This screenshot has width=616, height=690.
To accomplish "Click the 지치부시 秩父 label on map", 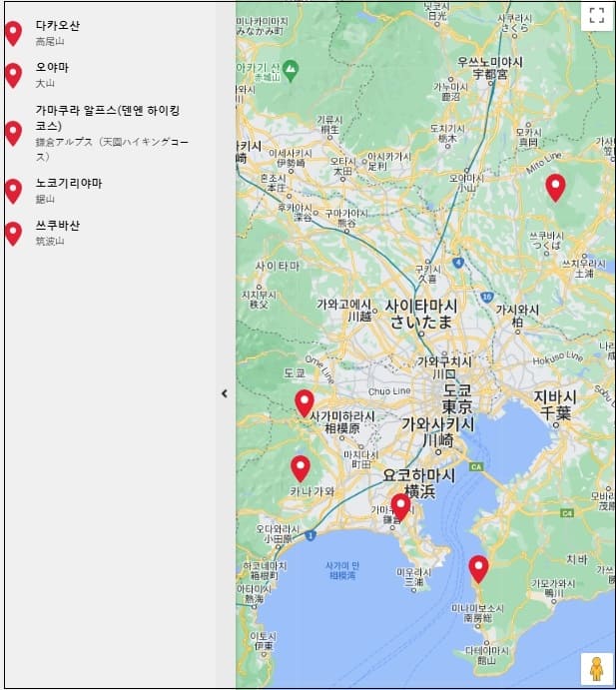I will click(259, 300).
